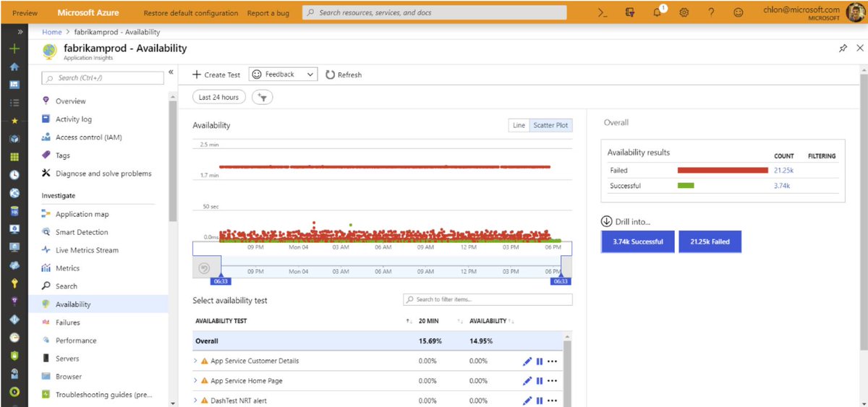Close the Availability blade
This screenshot has width=868, height=407.
(x=859, y=48)
